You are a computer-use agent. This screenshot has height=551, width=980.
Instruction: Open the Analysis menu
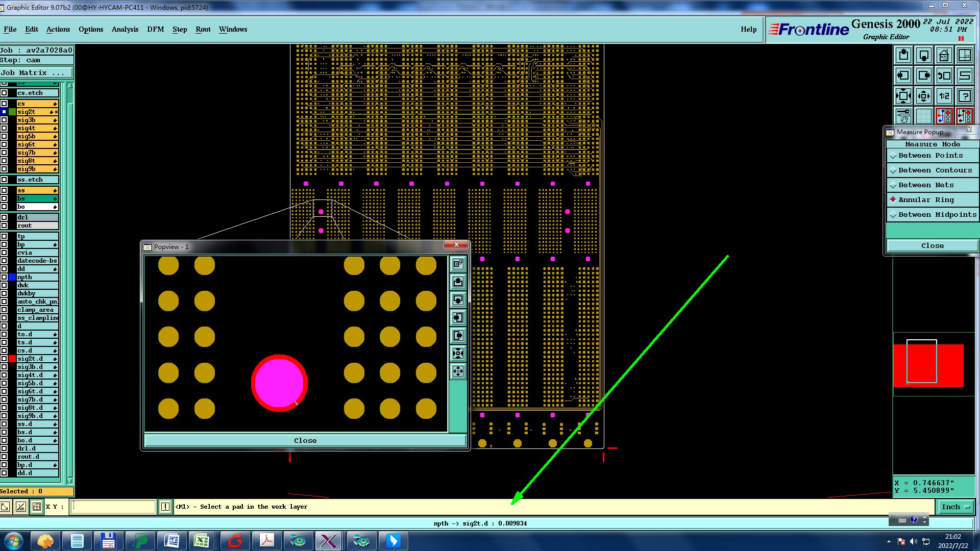[x=125, y=29]
